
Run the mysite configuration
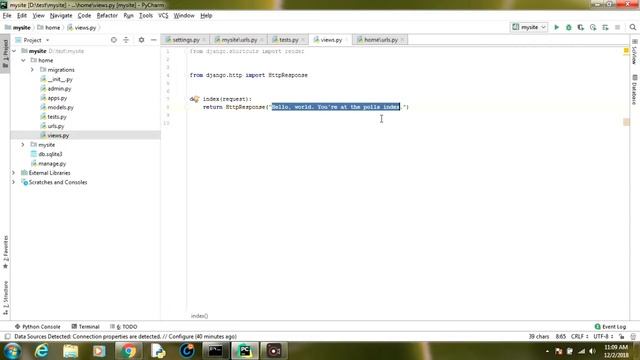point(556,27)
